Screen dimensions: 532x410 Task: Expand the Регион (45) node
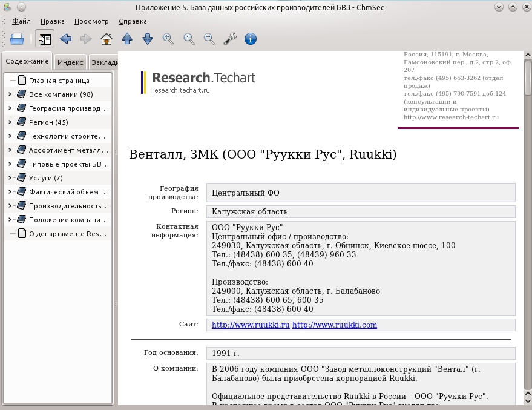coord(10,122)
